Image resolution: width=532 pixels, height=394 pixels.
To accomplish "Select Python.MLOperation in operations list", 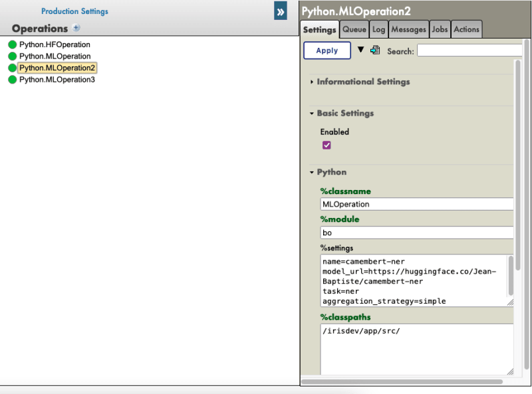I will coord(55,56).
